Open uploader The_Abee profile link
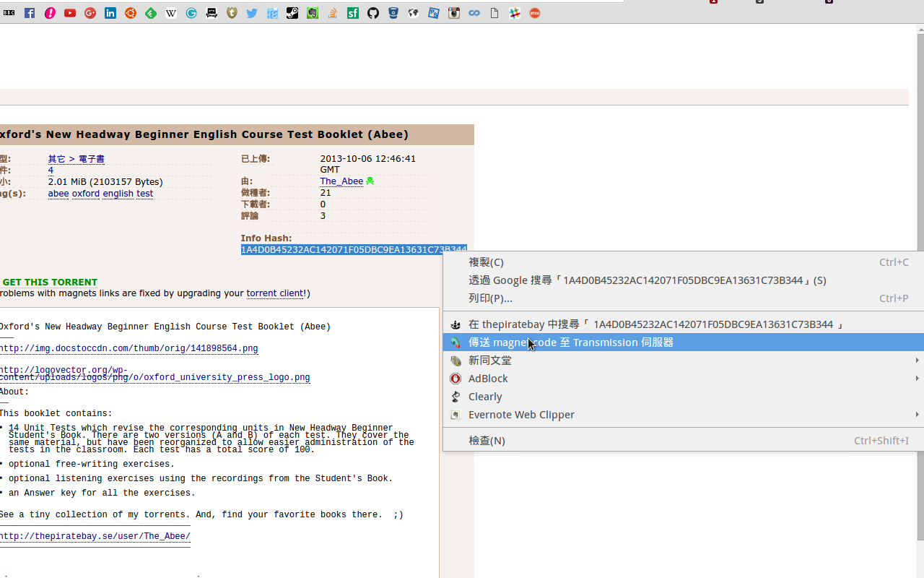Image resolution: width=924 pixels, height=578 pixels. point(342,181)
